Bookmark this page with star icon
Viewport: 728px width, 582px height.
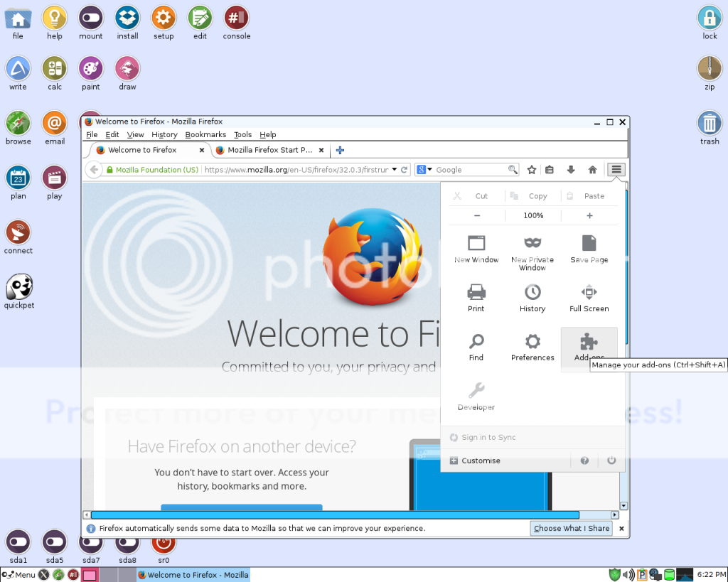[x=532, y=170]
